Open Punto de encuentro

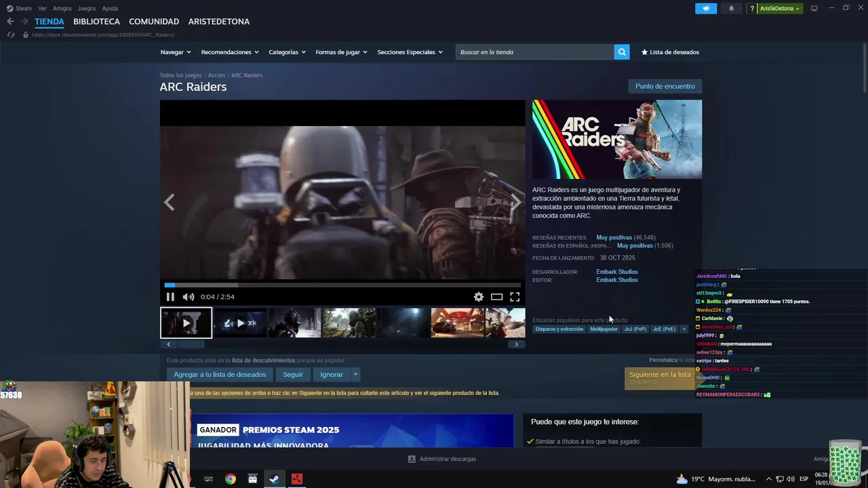pos(665,86)
